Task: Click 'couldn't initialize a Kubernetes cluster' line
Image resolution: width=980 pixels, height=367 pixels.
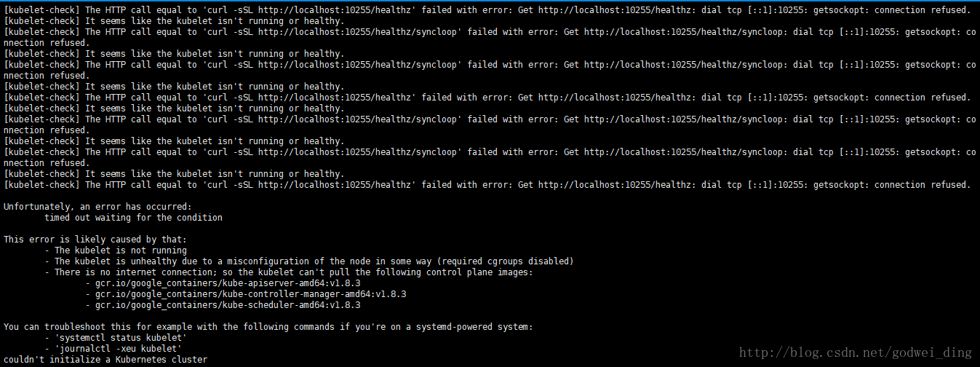Action: (x=105, y=360)
